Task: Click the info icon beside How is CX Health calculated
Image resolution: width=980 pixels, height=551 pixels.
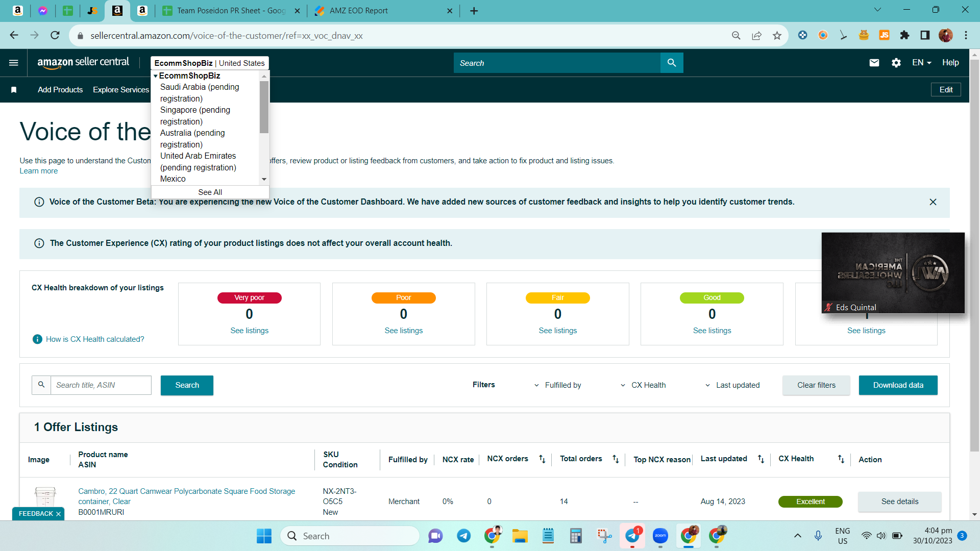Action: pyautogui.click(x=37, y=339)
